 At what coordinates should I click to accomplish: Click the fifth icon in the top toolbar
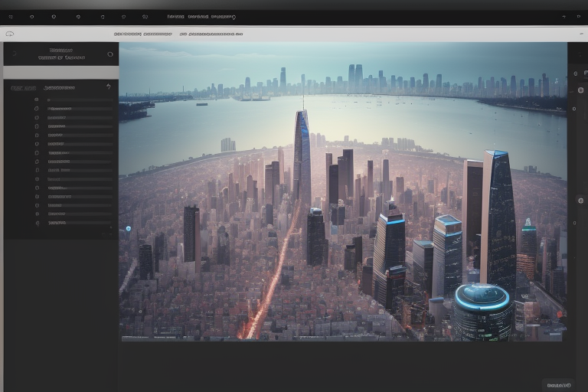click(x=102, y=16)
